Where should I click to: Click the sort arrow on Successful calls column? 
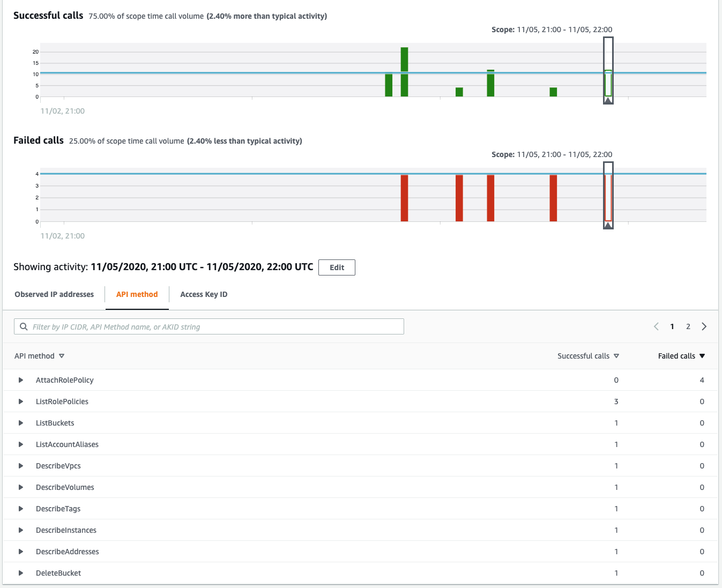point(617,355)
